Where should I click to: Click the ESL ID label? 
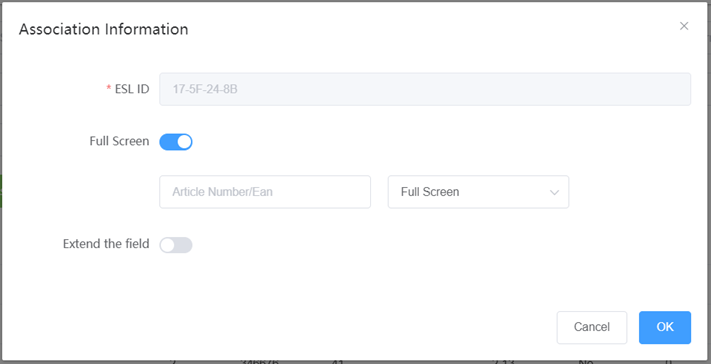click(x=132, y=89)
